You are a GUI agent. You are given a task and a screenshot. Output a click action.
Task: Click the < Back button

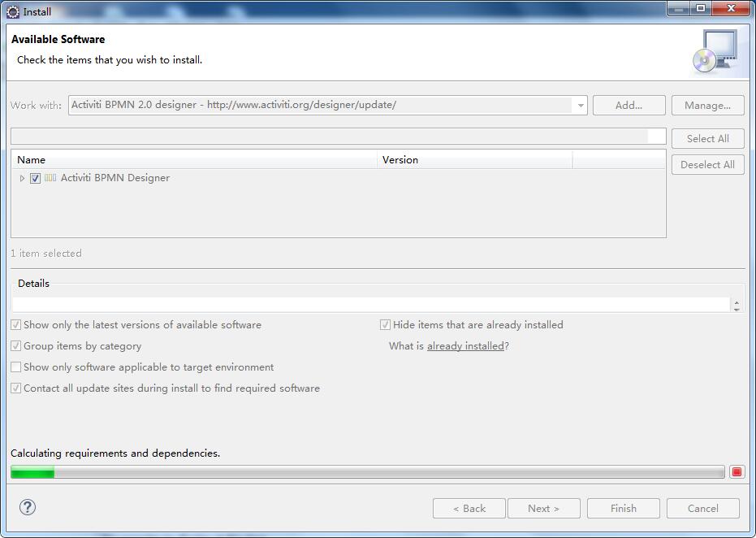[x=469, y=508]
